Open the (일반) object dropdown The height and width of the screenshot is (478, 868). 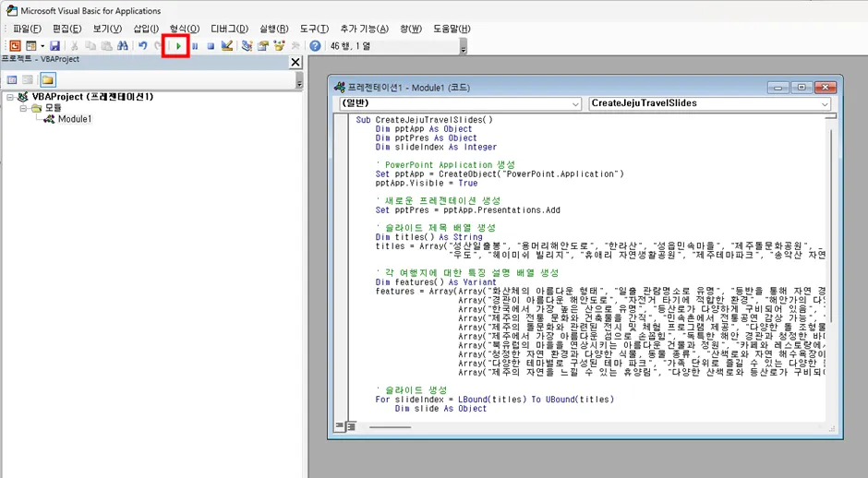574,103
